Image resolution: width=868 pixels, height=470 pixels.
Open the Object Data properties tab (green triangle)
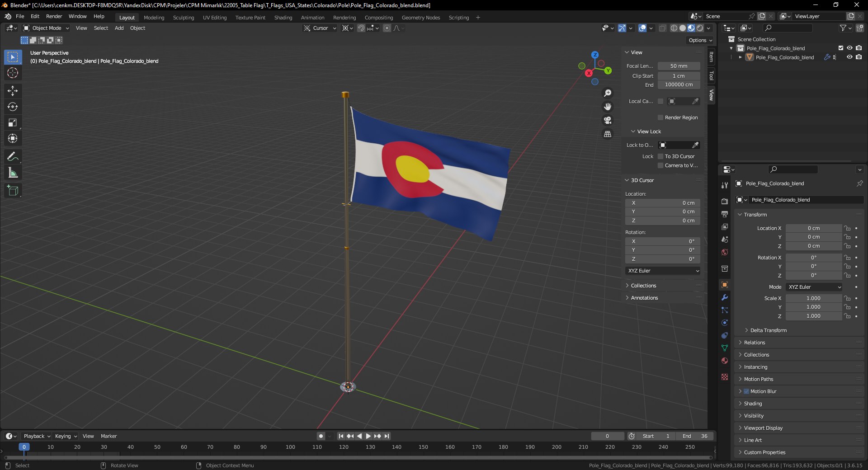(x=725, y=348)
